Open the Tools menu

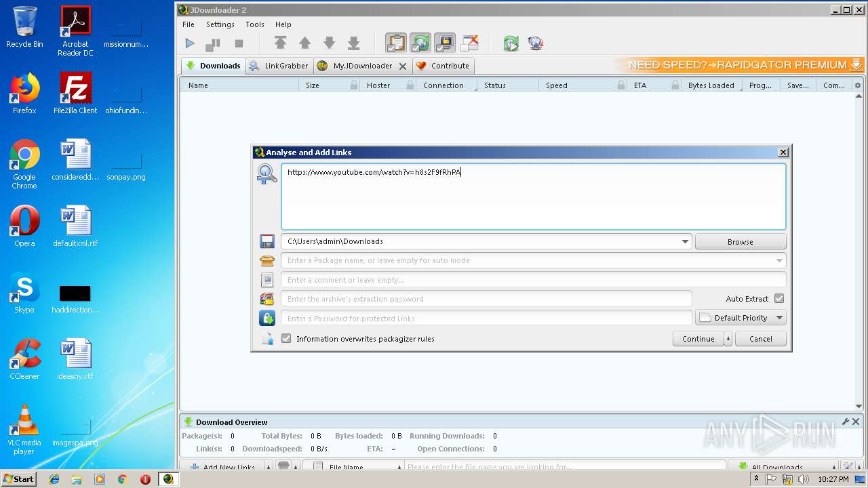(x=255, y=24)
